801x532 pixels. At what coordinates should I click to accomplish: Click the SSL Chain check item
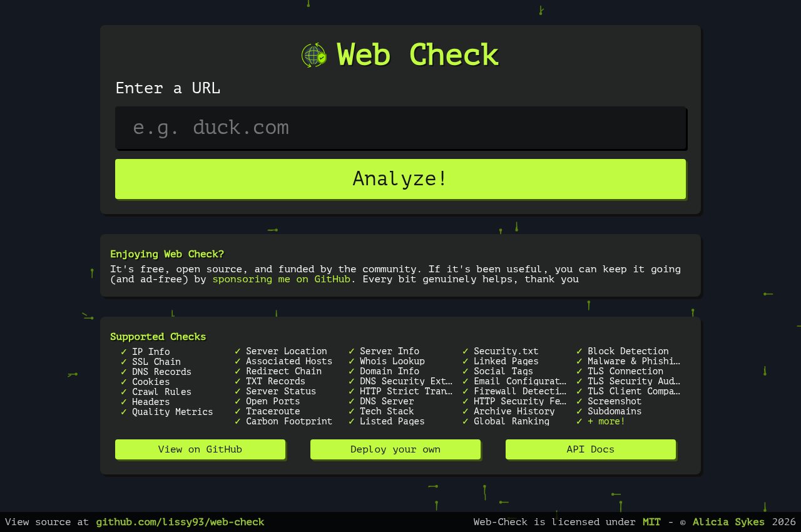[156, 362]
